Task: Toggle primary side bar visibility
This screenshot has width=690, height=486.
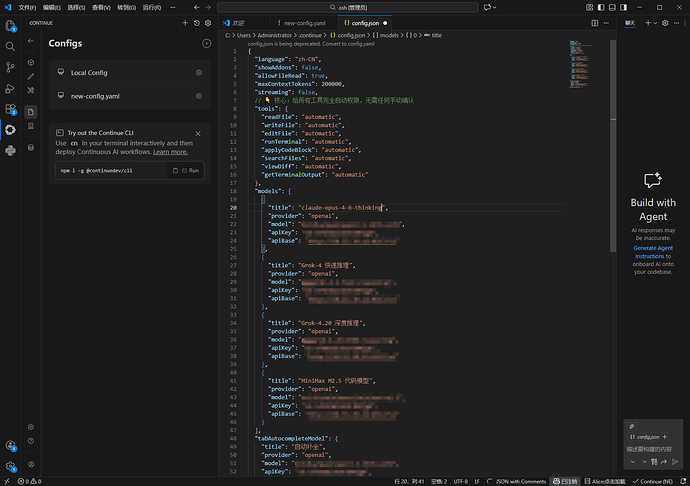Action: point(601,7)
